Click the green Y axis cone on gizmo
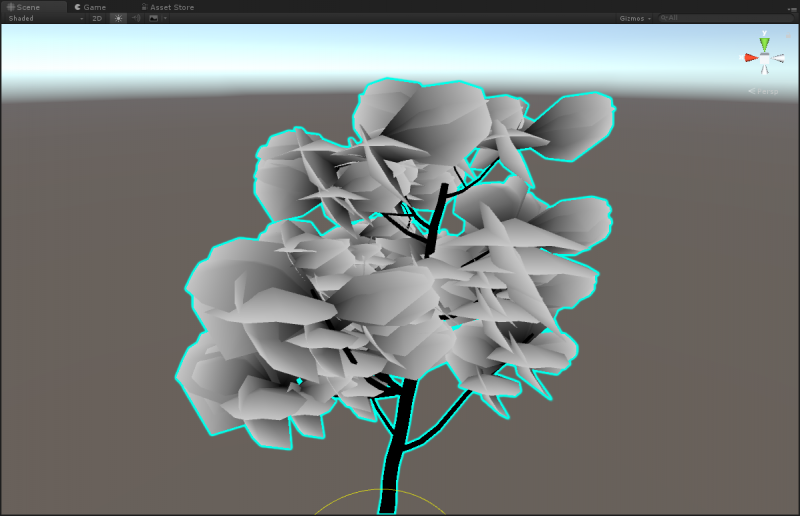This screenshot has width=800, height=516. pyautogui.click(x=764, y=44)
